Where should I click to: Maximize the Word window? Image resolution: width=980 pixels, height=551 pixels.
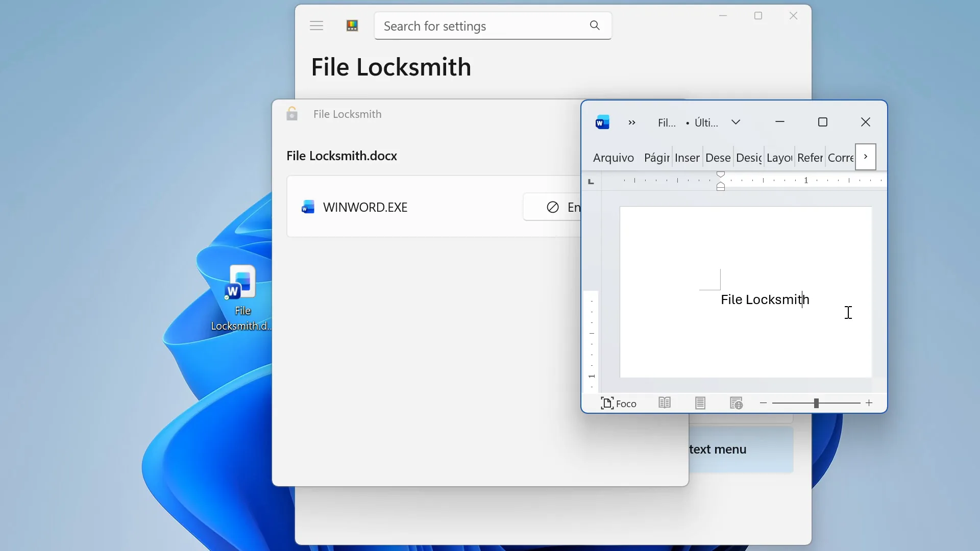tap(822, 122)
